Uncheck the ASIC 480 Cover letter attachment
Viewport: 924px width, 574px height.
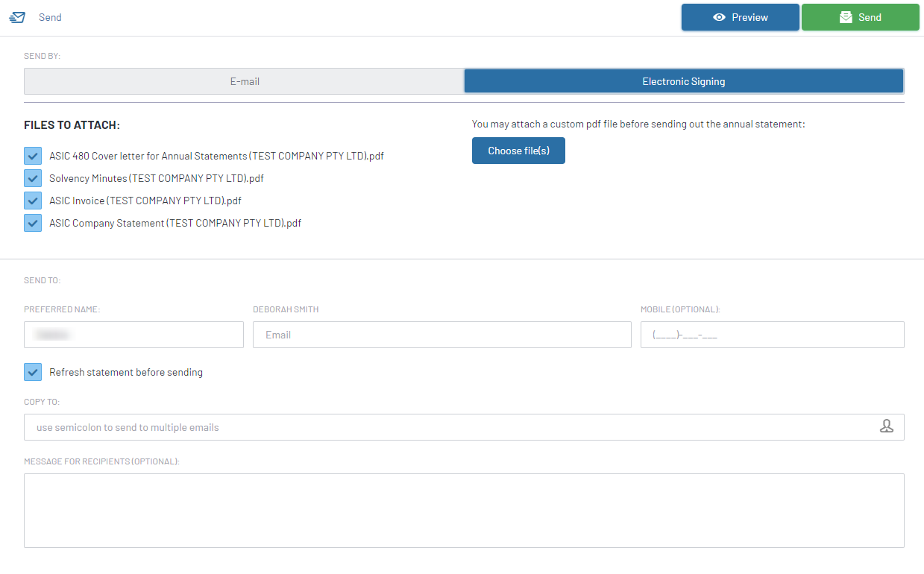32,155
